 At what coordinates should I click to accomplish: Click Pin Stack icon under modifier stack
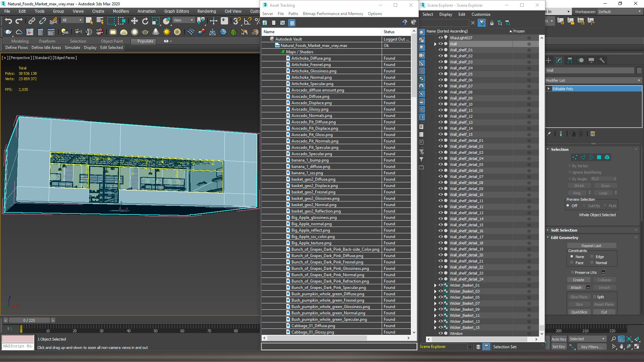549,134
